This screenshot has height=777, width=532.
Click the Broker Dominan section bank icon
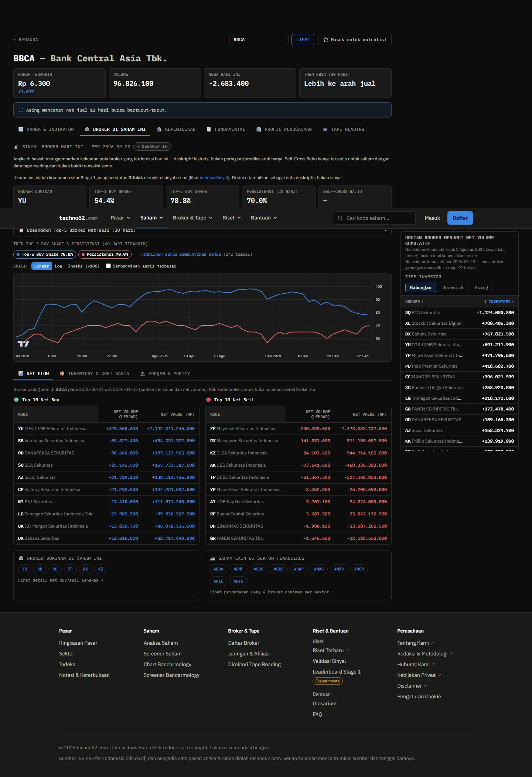pyautogui.click(x=21, y=558)
